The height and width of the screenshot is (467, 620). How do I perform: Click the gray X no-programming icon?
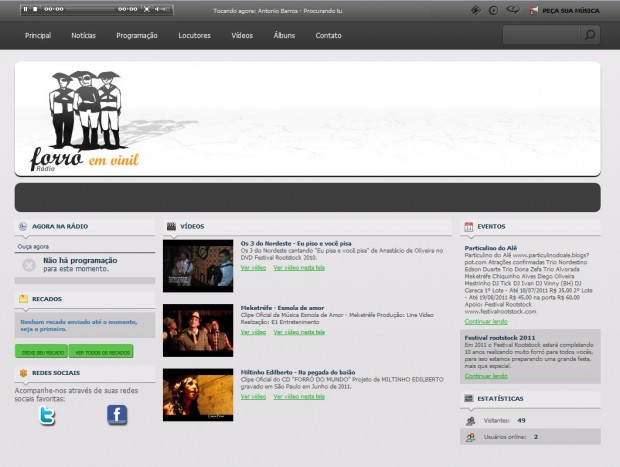(x=29, y=265)
